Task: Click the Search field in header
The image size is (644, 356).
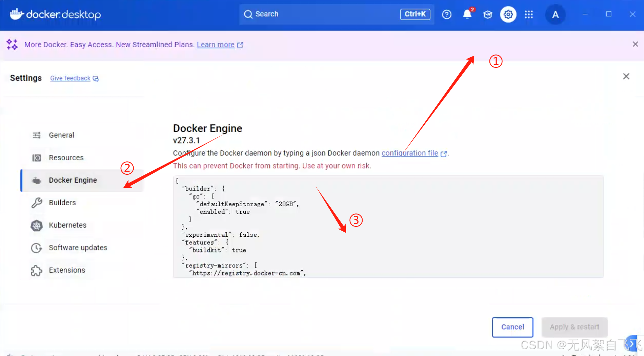Action: coord(337,14)
